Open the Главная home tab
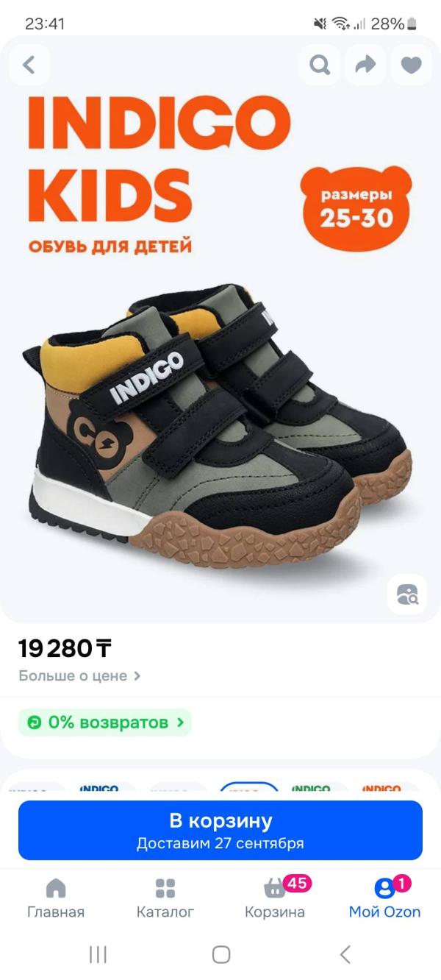The height and width of the screenshot is (980, 441). click(56, 898)
